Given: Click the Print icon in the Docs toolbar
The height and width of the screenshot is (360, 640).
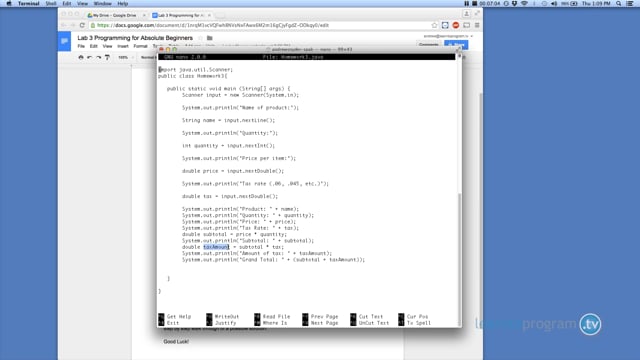Looking at the screenshot, I should pos(81,58).
